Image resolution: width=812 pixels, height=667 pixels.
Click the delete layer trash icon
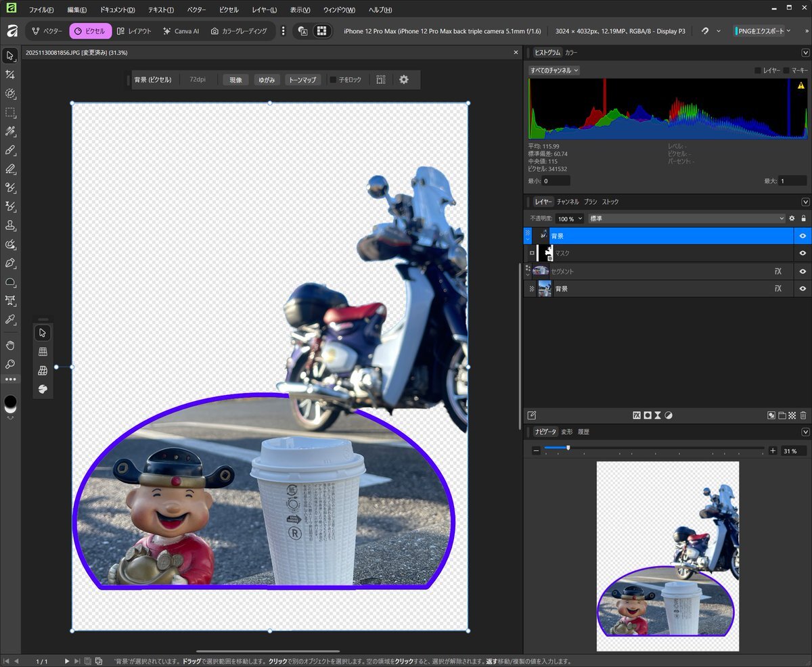point(803,415)
